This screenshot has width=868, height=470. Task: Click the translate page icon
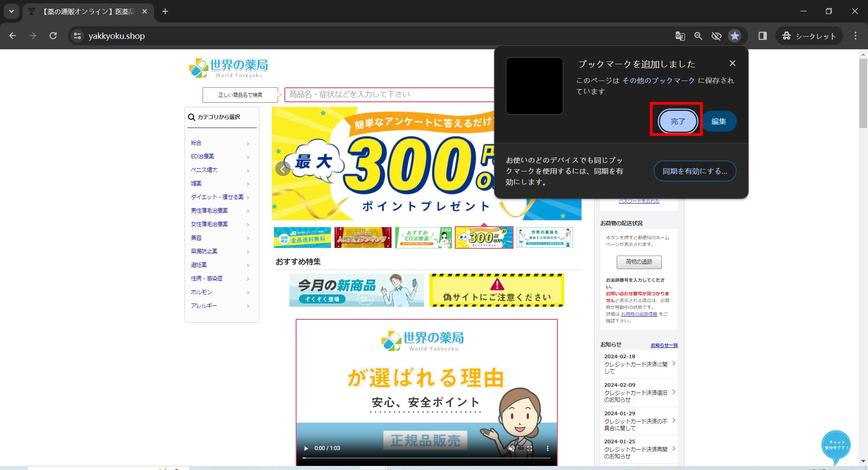click(680, 36)
